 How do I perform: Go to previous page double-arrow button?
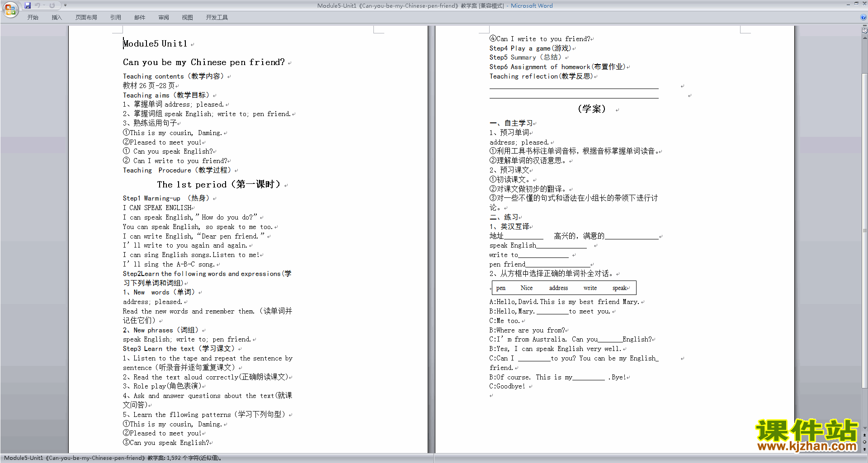[x=864, y=435]
